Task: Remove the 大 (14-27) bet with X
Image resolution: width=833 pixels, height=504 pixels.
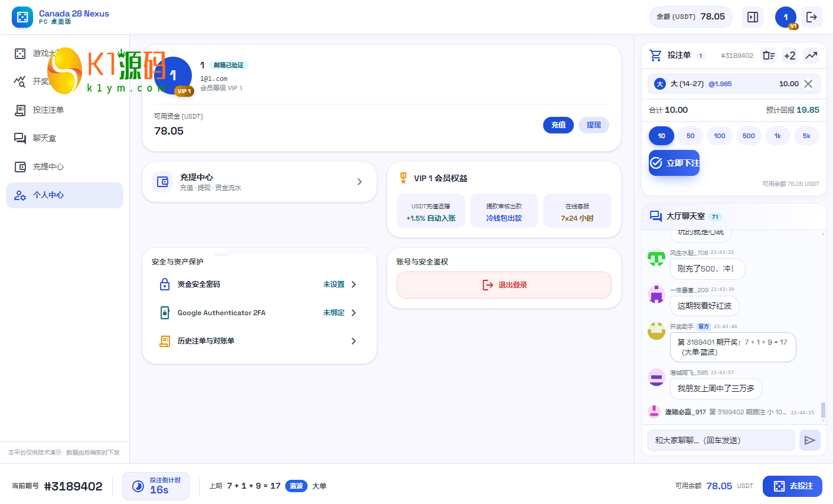Action: pos(808,84)
